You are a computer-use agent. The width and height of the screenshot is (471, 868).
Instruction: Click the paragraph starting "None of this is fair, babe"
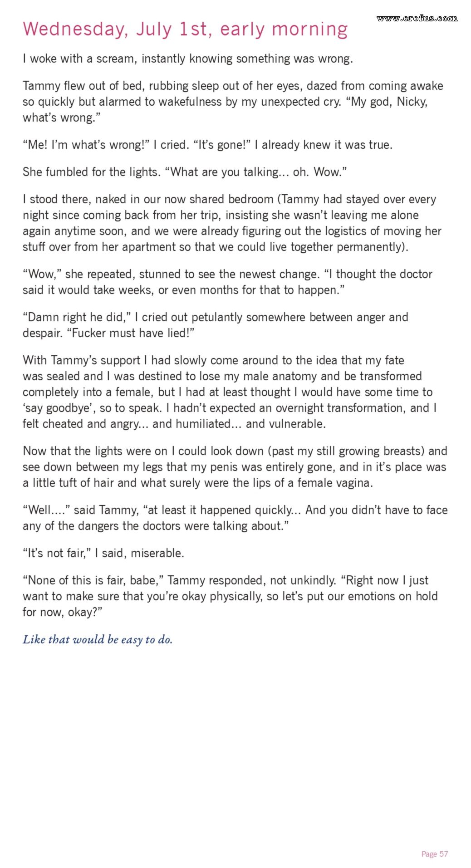tap(230, 596)
